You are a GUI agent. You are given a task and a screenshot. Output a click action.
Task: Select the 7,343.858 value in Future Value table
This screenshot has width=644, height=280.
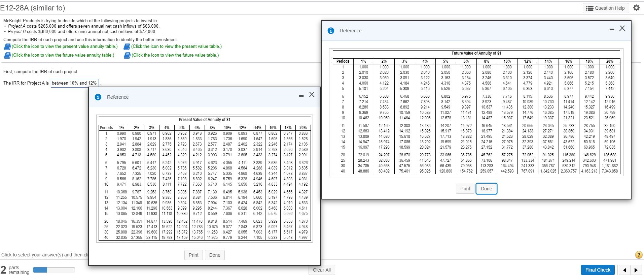pyautogui.click(x=610, y=171)
